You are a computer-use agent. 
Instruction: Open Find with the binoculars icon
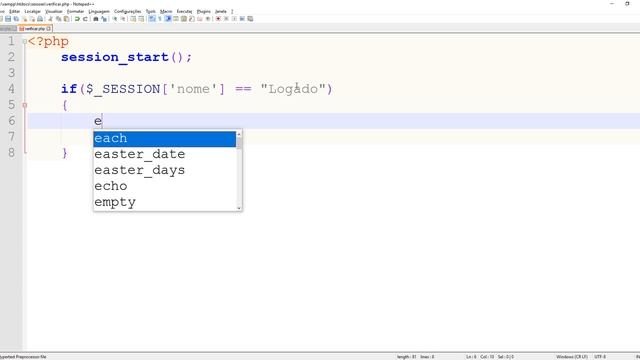click(96, 19)
